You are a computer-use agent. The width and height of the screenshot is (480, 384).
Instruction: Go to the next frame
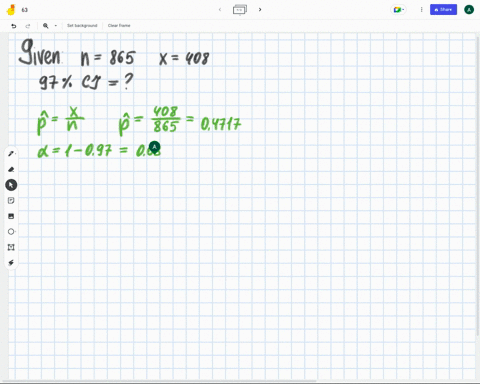coord(260,10)
